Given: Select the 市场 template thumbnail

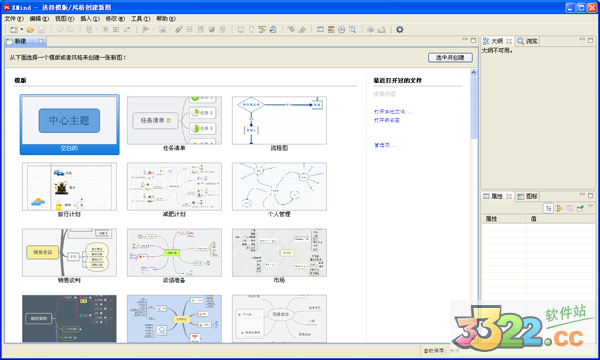Looking at the screenshot, I should point(279,252).
